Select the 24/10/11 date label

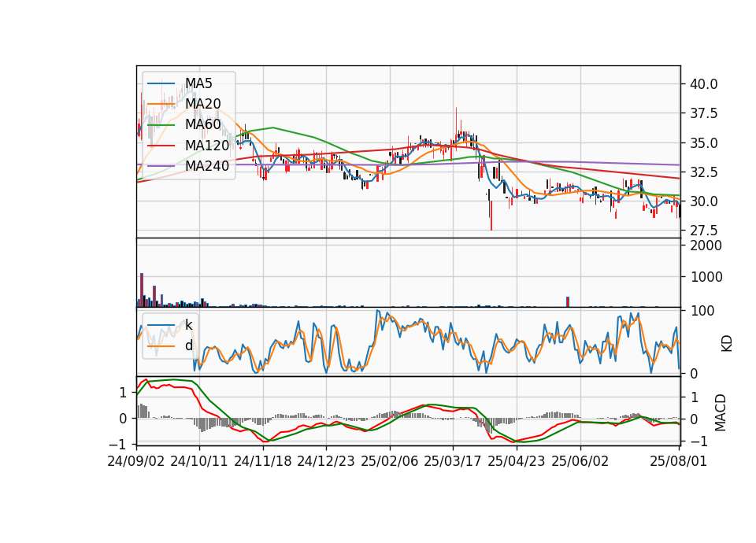(x=199, y=461)
